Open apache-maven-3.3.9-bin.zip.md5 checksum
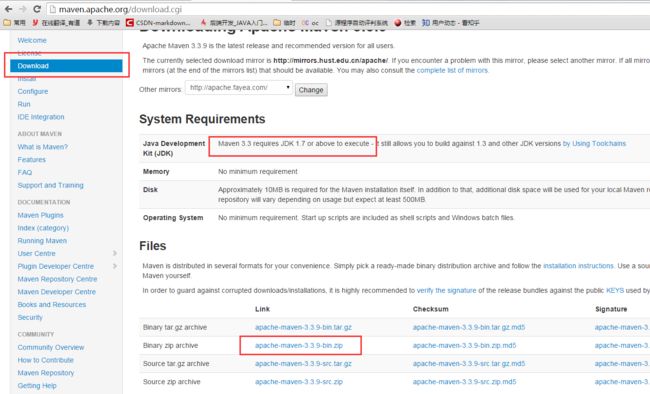 (x=464, y=345)
